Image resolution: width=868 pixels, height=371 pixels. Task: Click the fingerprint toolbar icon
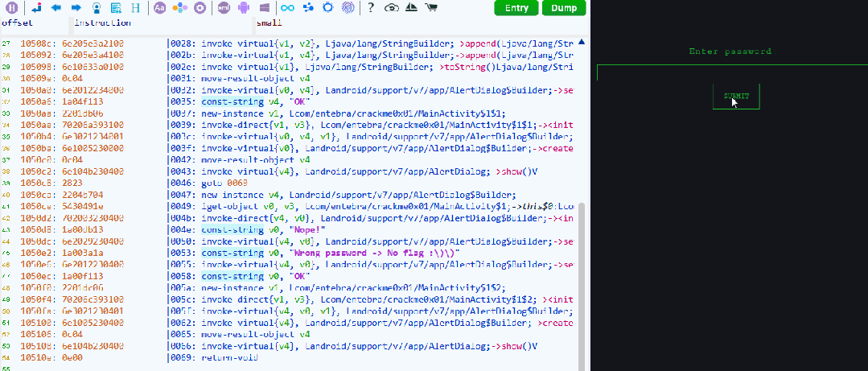[348, 8]
